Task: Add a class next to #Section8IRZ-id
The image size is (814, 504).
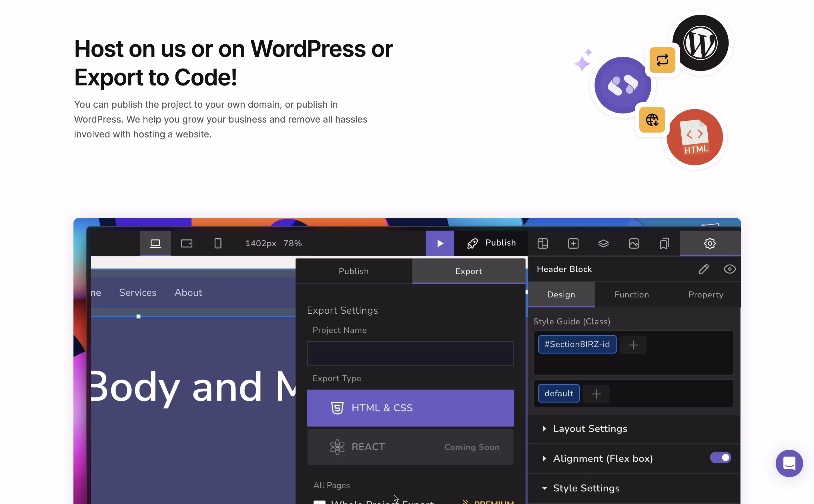Action: click(633, 345)
